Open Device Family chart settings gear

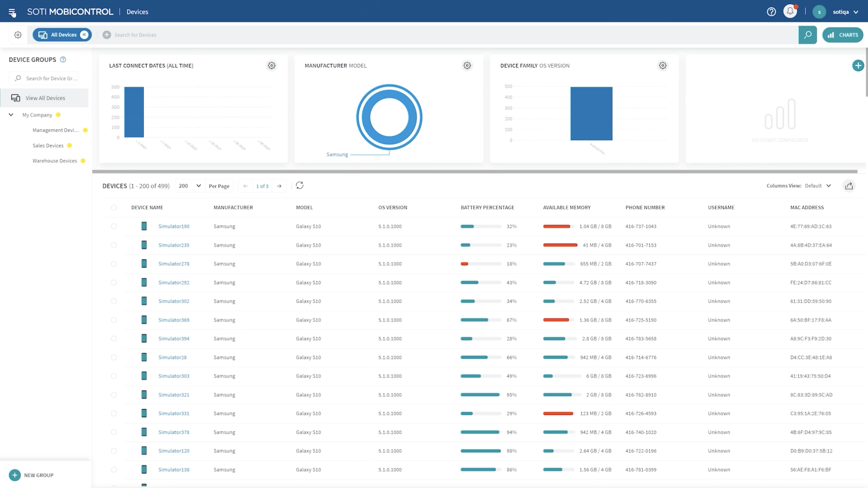662,66
